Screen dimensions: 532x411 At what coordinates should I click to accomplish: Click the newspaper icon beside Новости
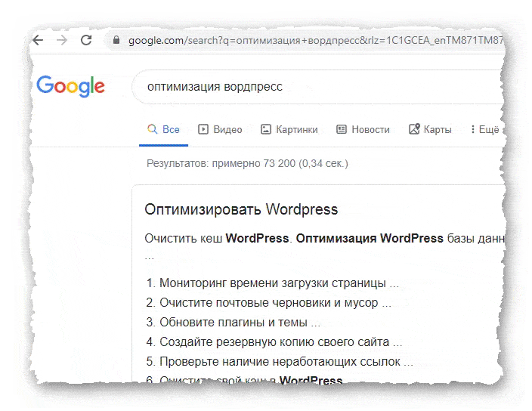(342, 129)
